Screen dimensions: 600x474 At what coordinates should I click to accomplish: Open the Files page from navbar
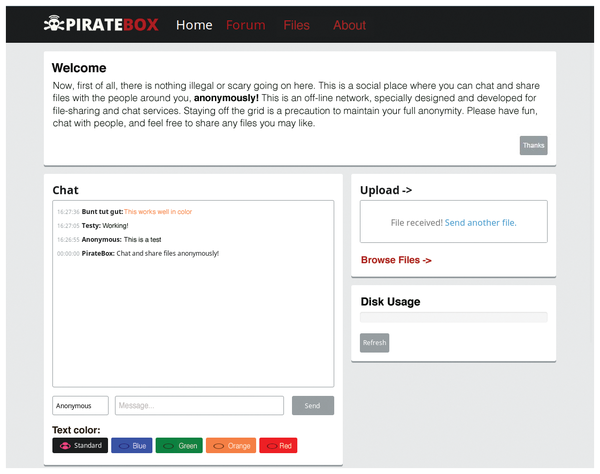click(297, 25)
